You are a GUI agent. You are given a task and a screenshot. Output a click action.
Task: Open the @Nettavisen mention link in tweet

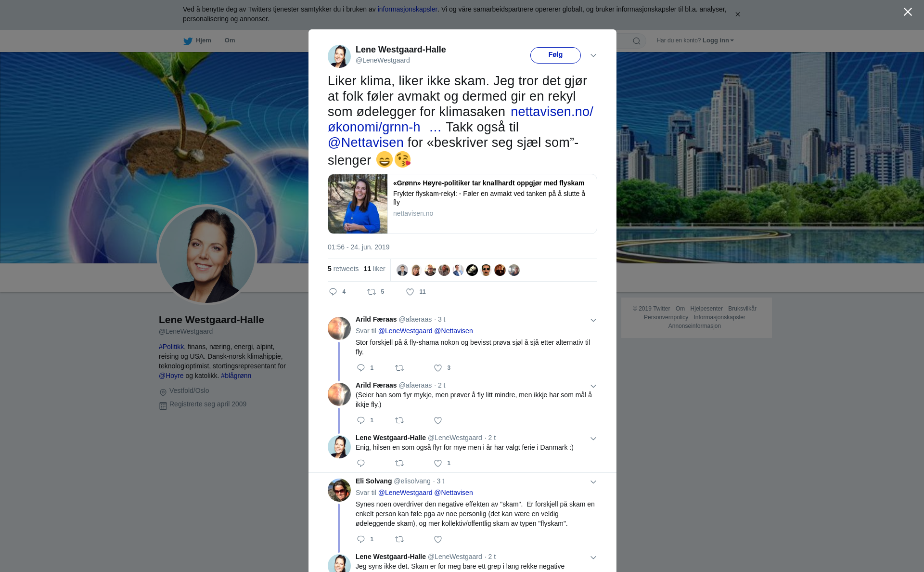tap(366, 143)
